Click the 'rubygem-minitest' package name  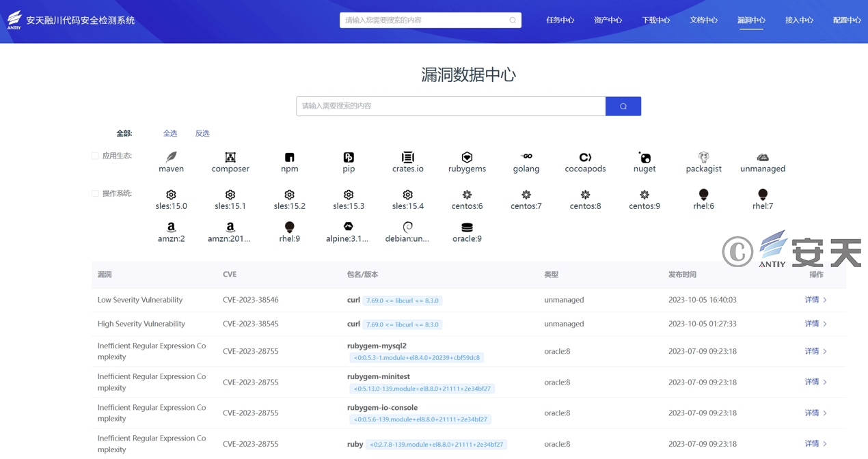click(379, 376)
